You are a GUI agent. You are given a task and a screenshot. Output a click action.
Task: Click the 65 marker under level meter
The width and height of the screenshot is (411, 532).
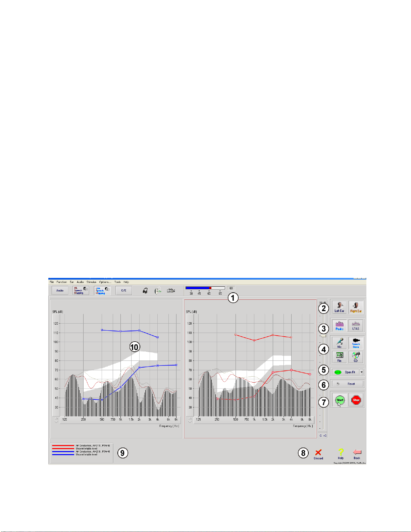point(209,293)
